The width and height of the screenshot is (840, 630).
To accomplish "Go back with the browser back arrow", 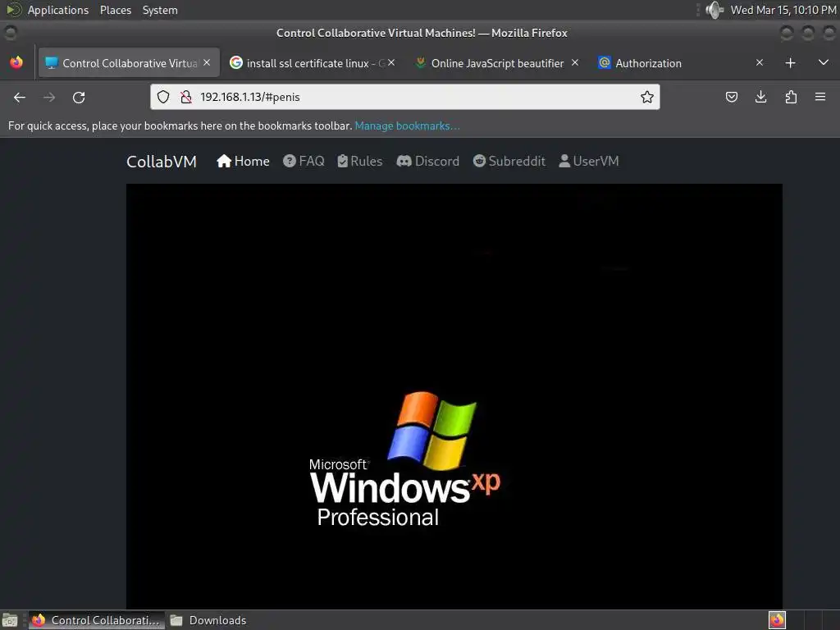I will pos(20,97).
